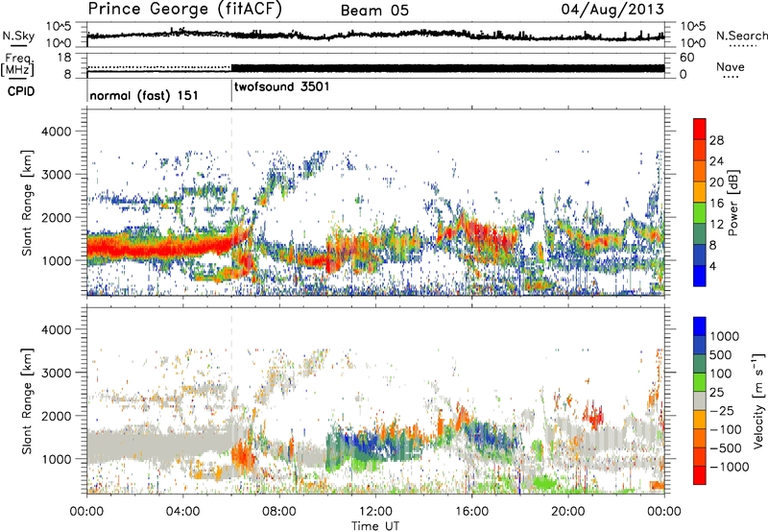
Task: Click the blue top of the velocity colorbar
Action: [700, 326]
